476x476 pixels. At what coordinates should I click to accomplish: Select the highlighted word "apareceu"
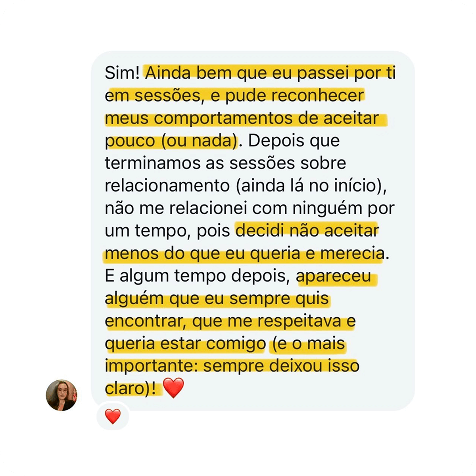coord(334,276)
